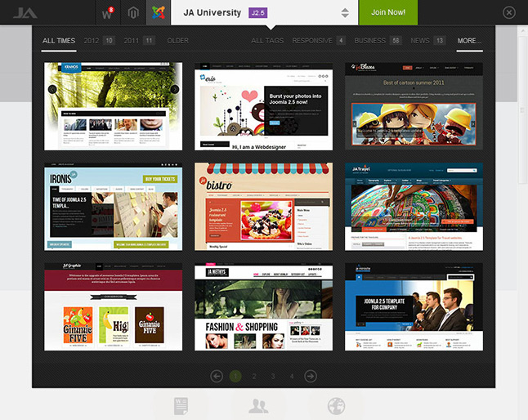Click the JA logo in top bar

[25, 13]
